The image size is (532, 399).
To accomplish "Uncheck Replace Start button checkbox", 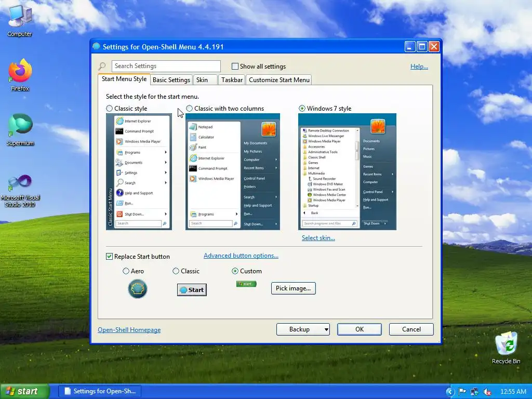I will coord(109,257).
